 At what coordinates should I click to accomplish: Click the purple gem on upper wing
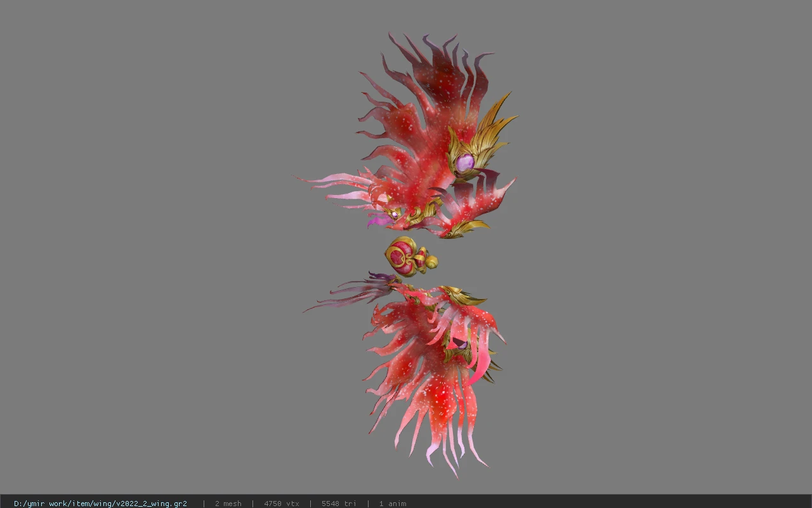pyautogui.click(x=465, y=163)
